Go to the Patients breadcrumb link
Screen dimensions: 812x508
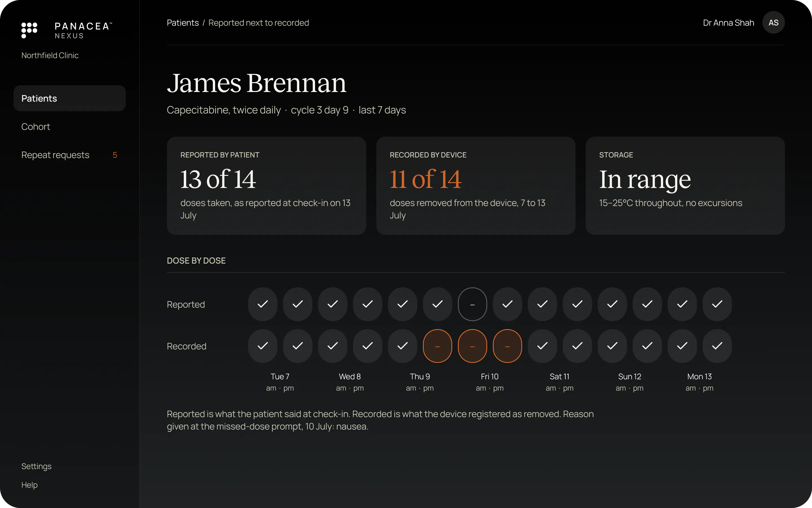click(182, 23)
